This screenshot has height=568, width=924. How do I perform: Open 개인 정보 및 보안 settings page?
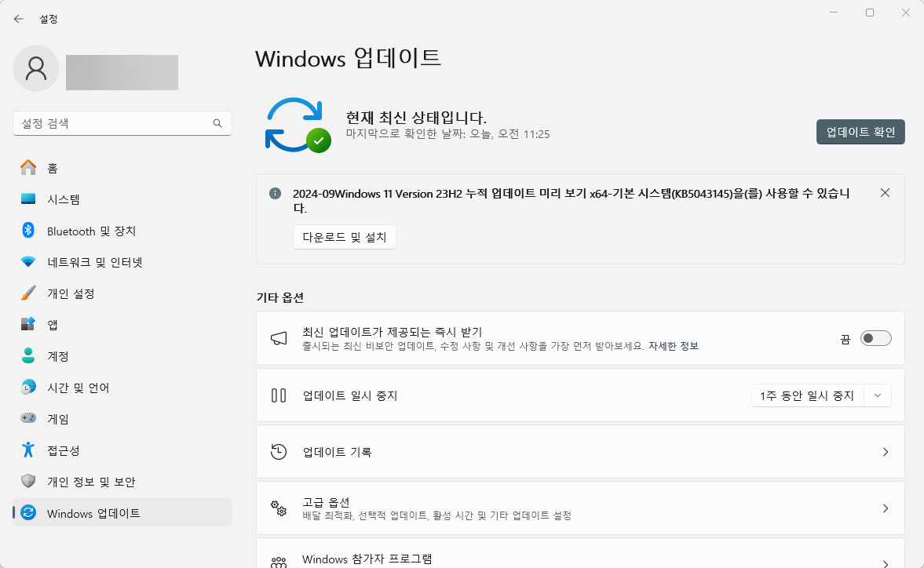122,482
